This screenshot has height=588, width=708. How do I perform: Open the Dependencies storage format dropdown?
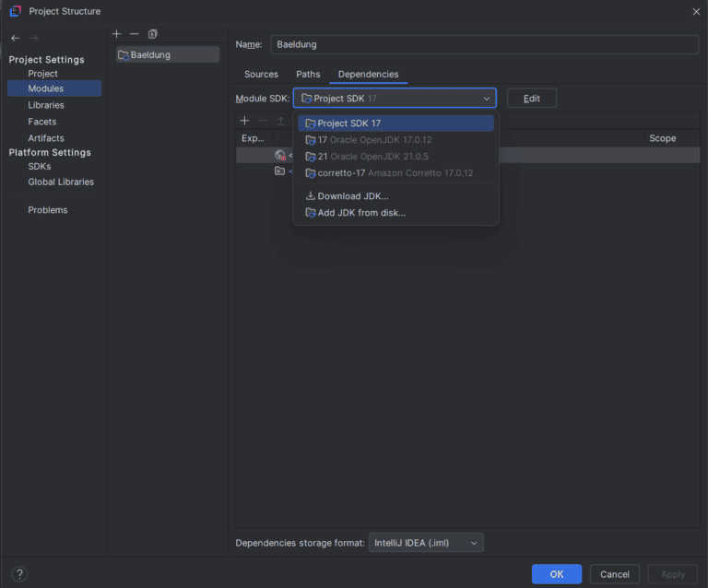425,543
